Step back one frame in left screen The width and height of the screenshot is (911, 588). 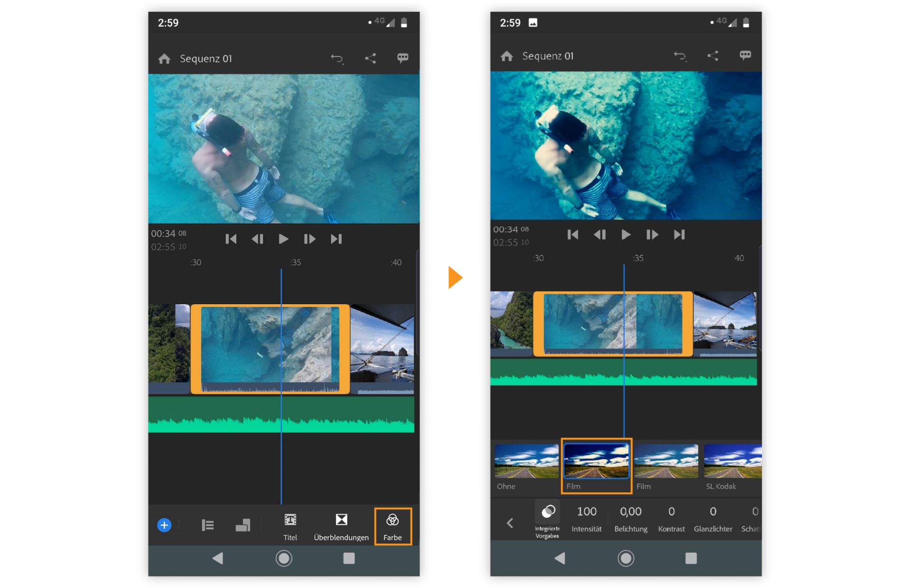257,239
